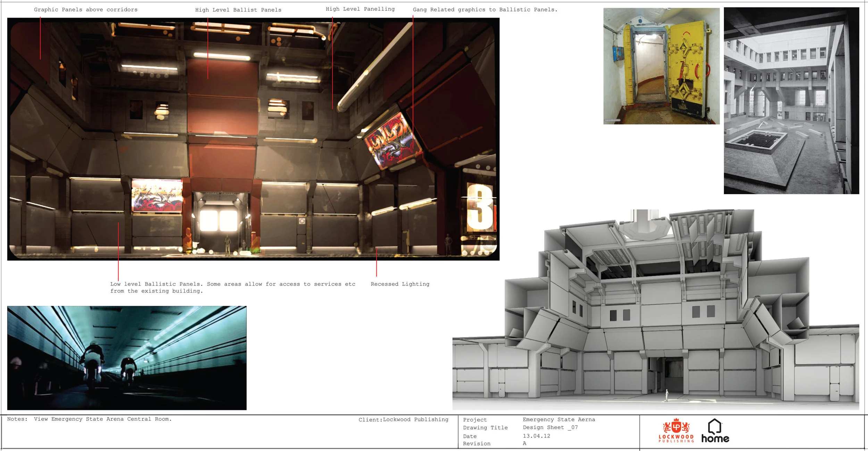Viewport: 868px width, 451px height.
Task: Click the 'Drawing Title' field label
Action: tap(485, 428)
